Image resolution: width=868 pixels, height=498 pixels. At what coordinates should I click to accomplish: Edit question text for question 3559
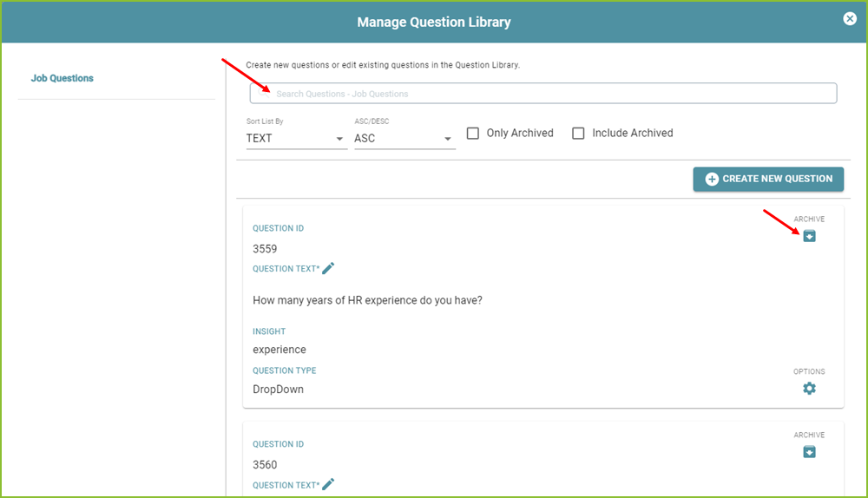click(x=328, y=268)
